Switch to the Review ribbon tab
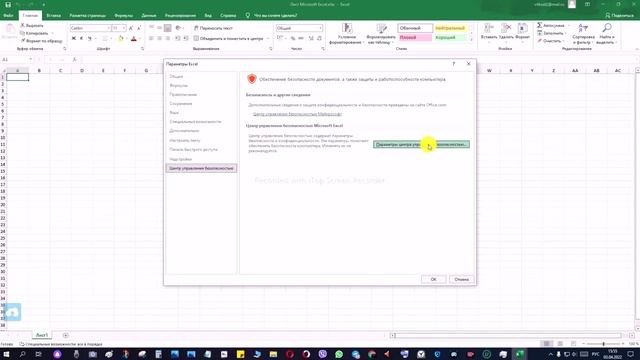The image size is (640, 360). click(180, 16)
